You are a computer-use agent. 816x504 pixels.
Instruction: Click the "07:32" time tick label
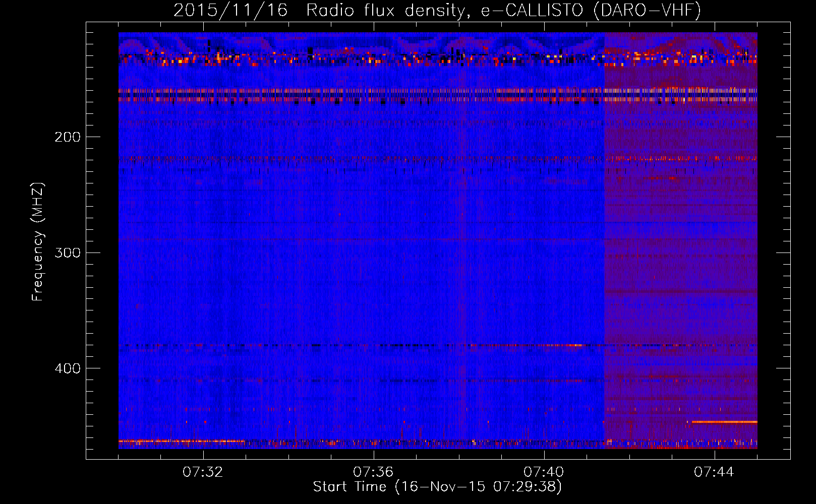pos(203,472)
